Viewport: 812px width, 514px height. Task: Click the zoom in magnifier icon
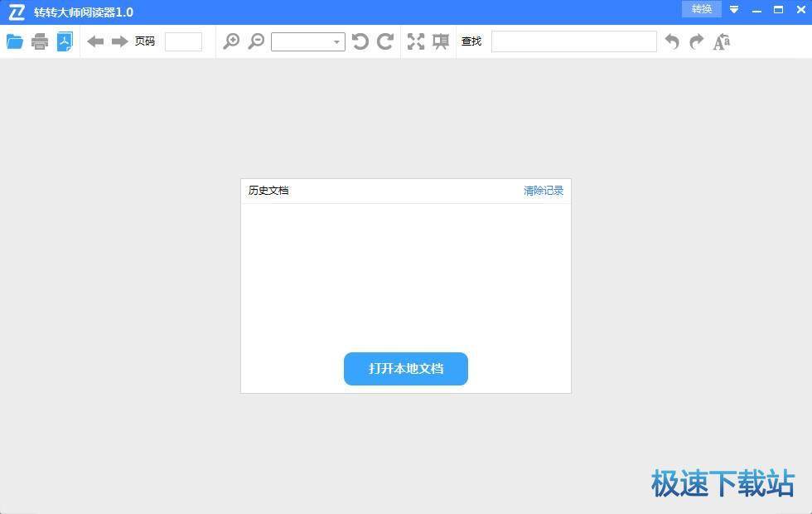(x=232, y=41)
